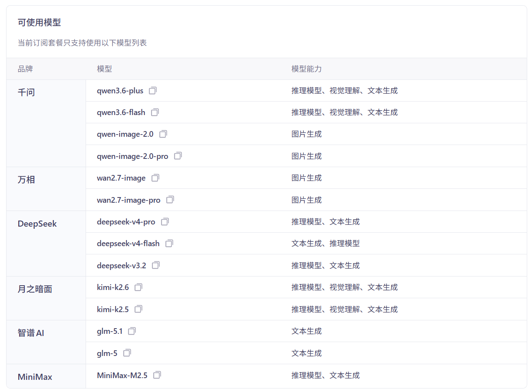Click the qwen3.6-plus model text
Viewport: 532px width, 392px height.
coord(120,91)
